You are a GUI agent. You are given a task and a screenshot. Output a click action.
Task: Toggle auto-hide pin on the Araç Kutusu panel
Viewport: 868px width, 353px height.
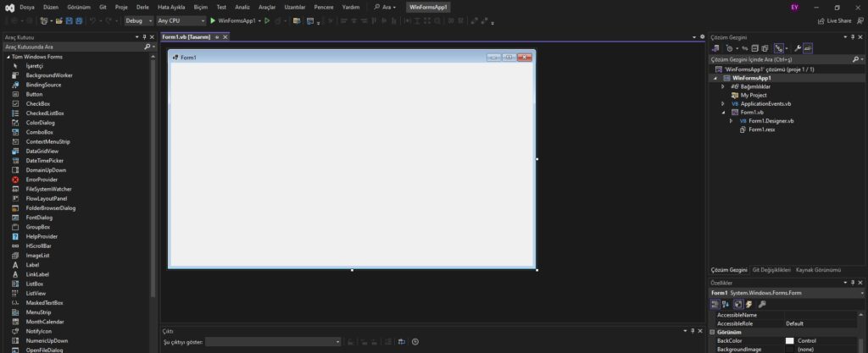(x=144, y=37)
